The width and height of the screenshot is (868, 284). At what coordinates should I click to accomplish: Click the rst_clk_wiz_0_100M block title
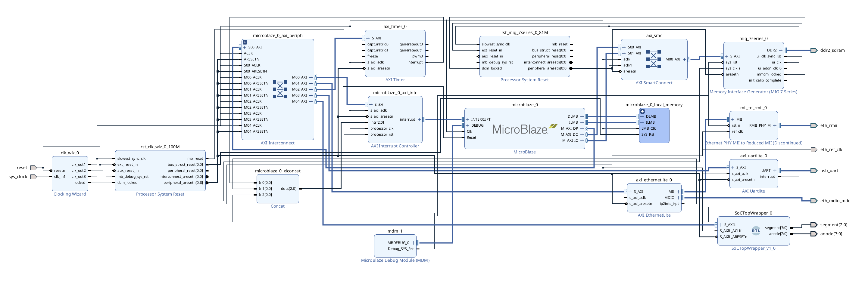tap(160, 147)
